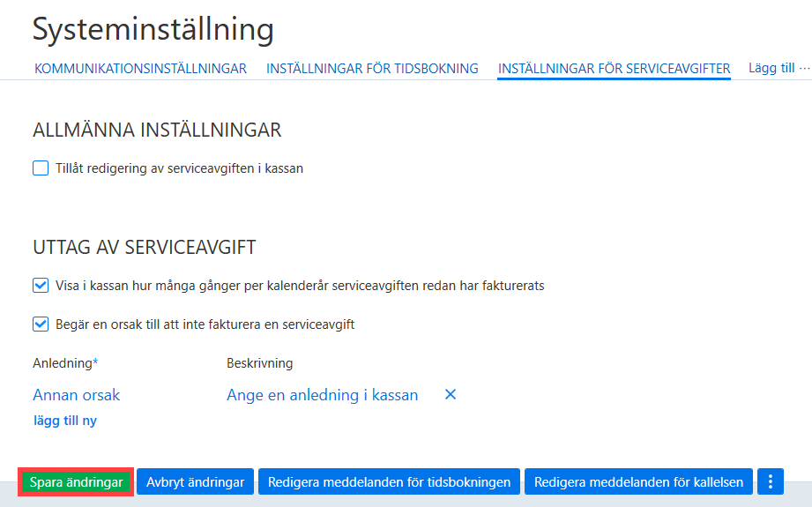Discard edits via Avbryt ändringar
This screenshot has height=507, width=812.
tap(195, 482)
